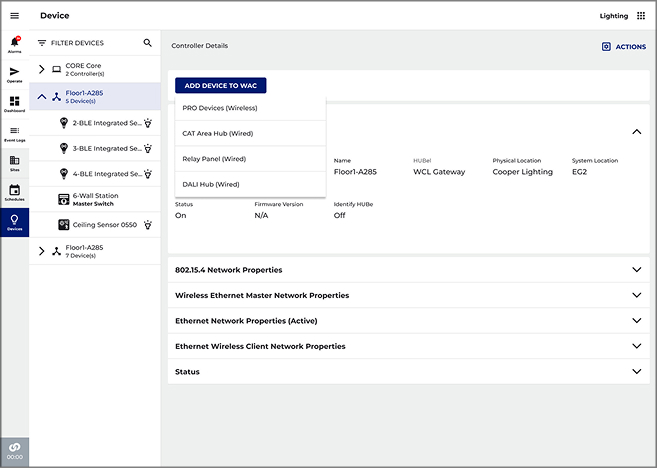Click the link timer icon showing 00:00
The image size is (657, 468).
(15, 451)
